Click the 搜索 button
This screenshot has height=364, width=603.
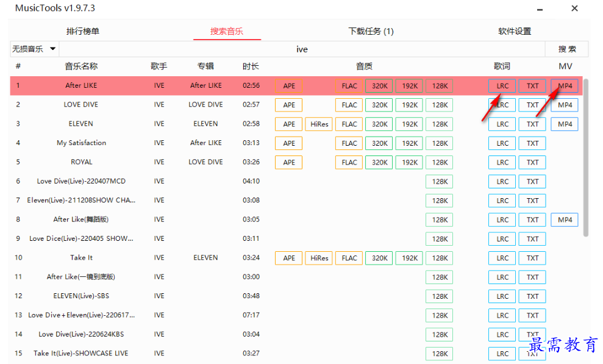(567, 49)
